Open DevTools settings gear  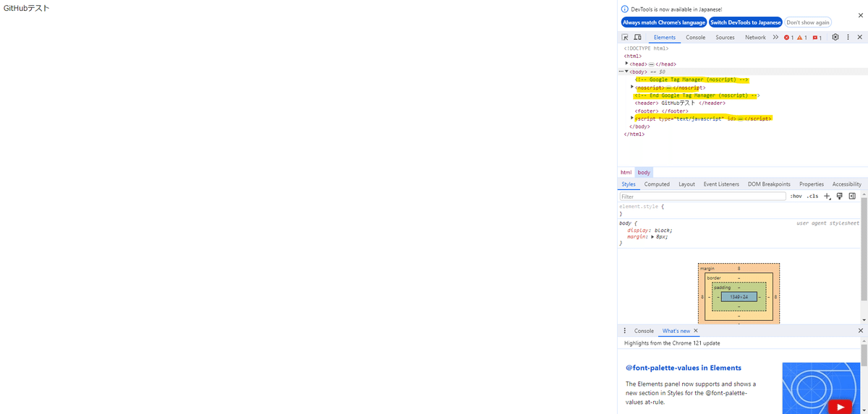coord(835,37)
